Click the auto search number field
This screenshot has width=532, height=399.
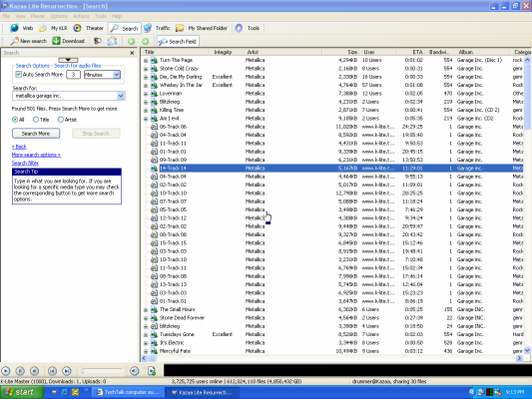[x=73, y=75]
